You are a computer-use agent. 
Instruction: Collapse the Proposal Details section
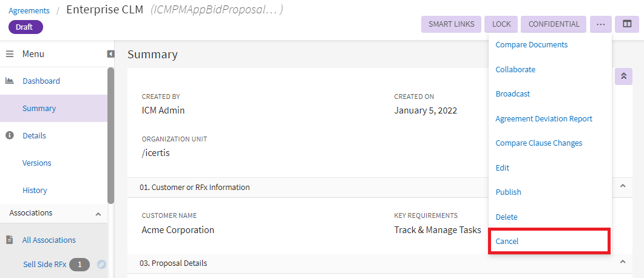[x=622, y=262]
